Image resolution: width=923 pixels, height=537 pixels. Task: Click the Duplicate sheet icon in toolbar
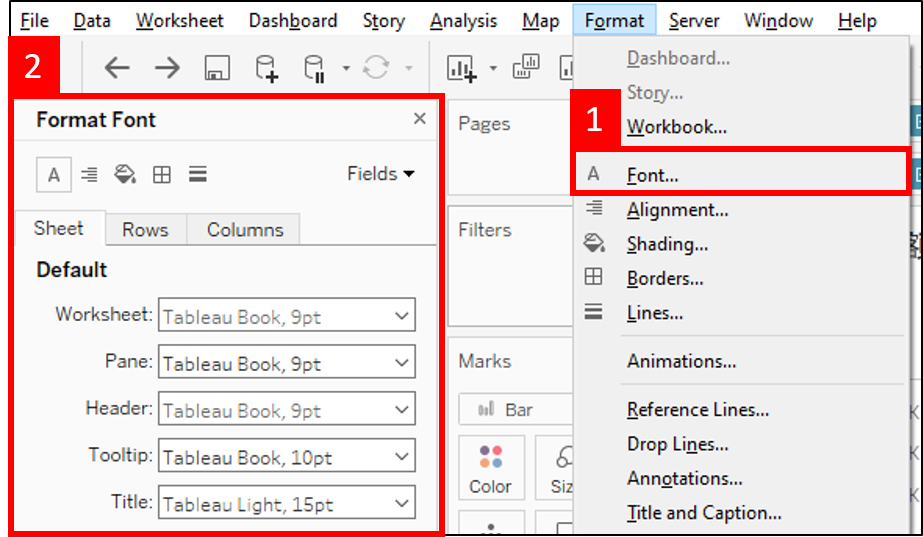(526, 67)
